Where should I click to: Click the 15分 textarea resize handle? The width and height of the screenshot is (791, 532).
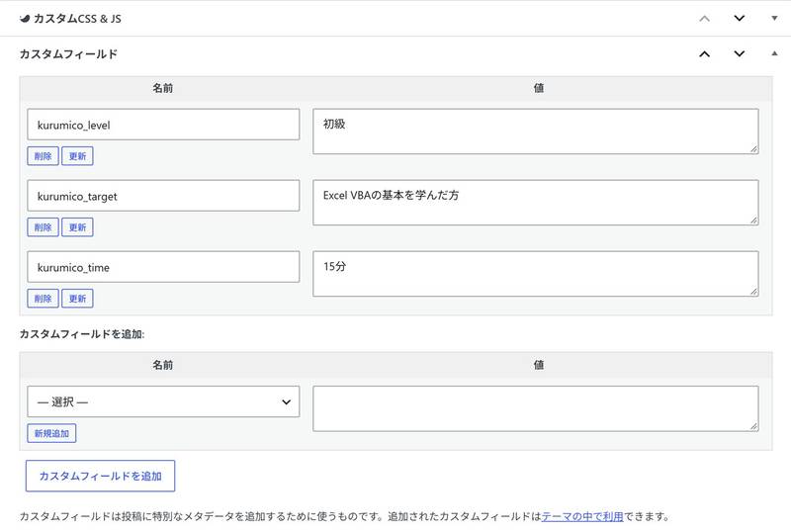coord(753,292)
